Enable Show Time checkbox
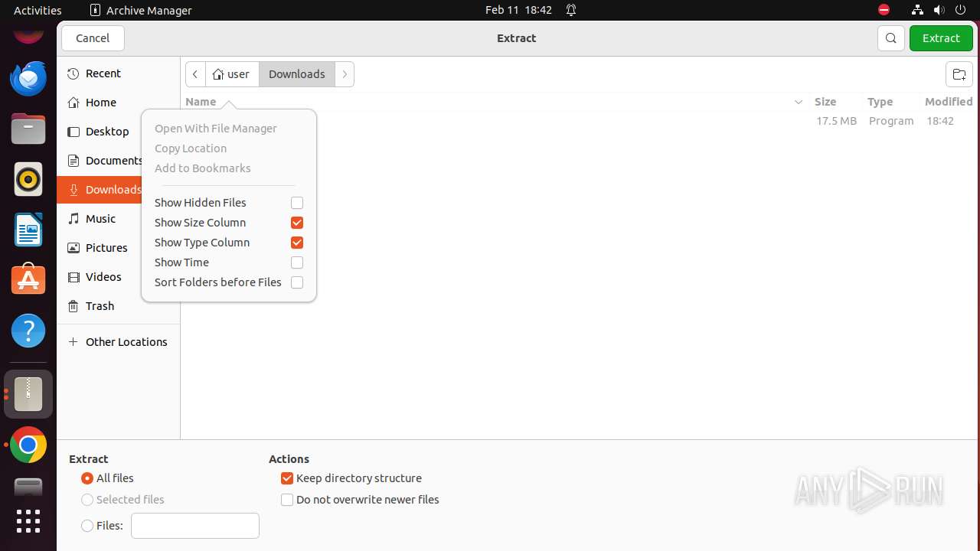 click(297, 262)
